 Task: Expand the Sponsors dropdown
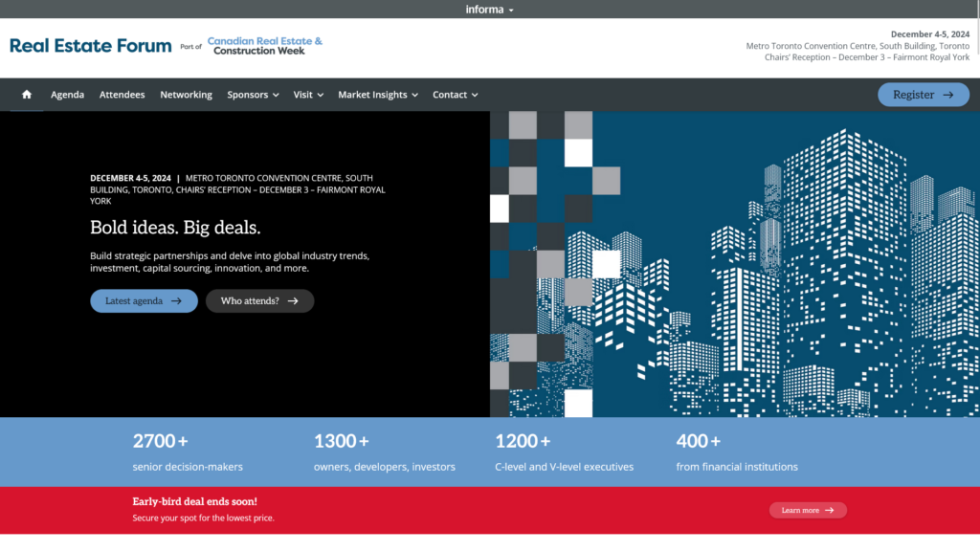pyautogui.click(x=253, y=95)
